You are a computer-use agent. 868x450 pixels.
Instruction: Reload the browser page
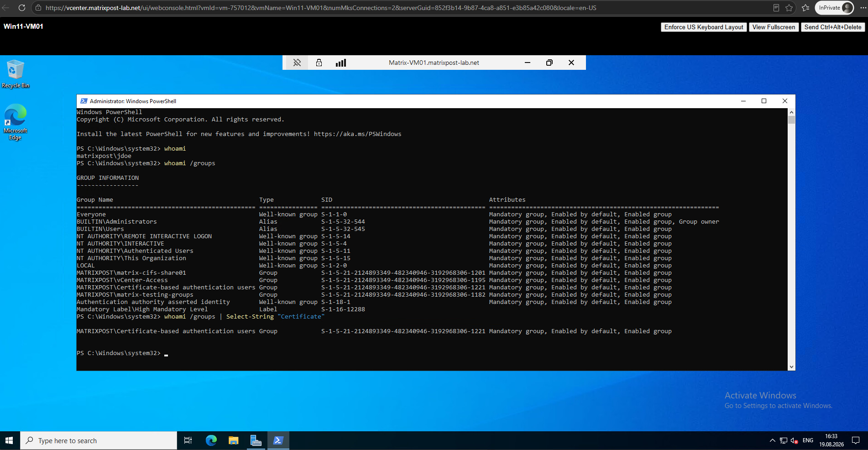(21, 8)
